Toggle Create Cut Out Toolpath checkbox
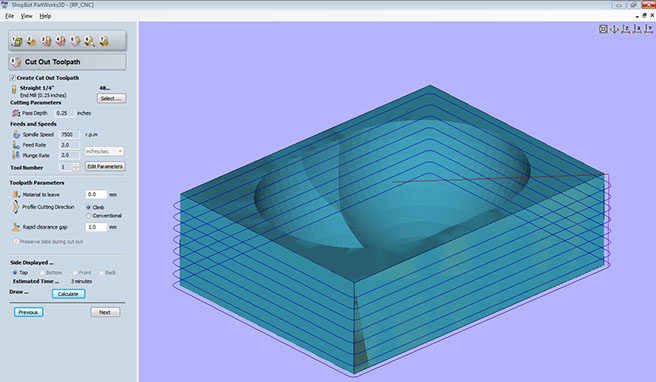The image size is (656, 382). [13, 78]
